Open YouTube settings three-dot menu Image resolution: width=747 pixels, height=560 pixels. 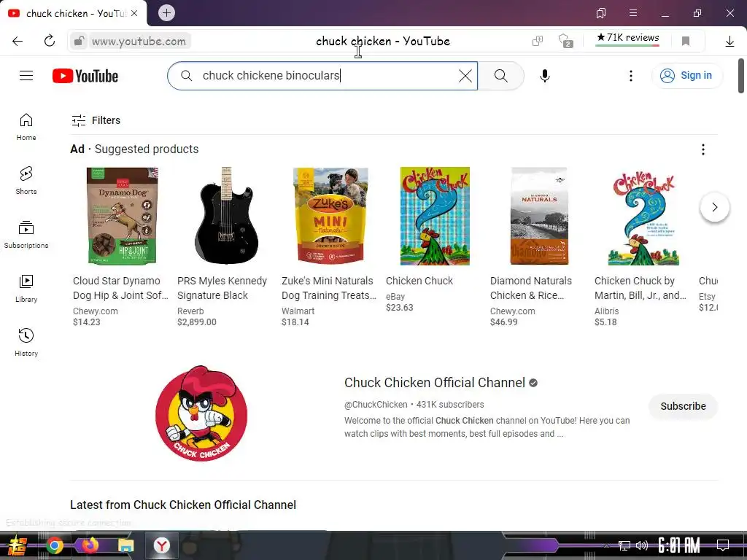point(631,76)
